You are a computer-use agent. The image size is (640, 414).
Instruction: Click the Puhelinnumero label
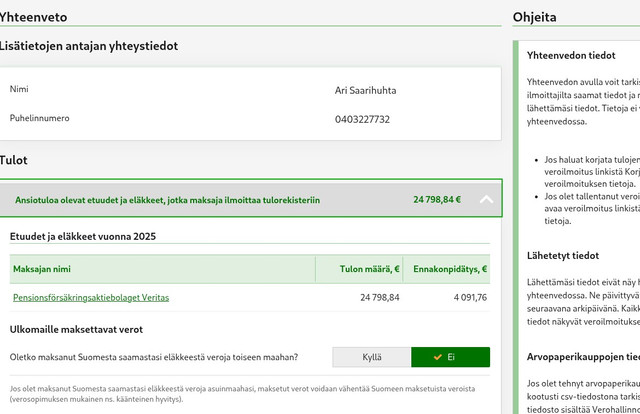click(40, 118)
